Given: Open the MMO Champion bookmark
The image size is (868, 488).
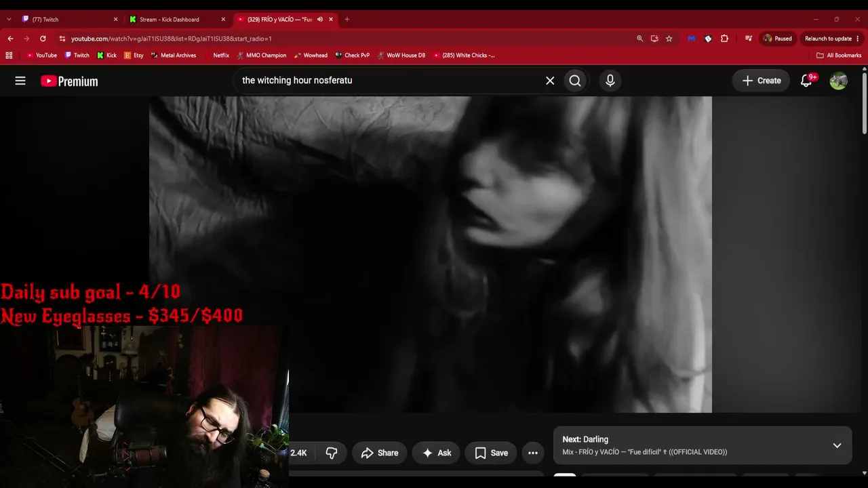Looking at the screenshot, I should [x=261, y=56].
